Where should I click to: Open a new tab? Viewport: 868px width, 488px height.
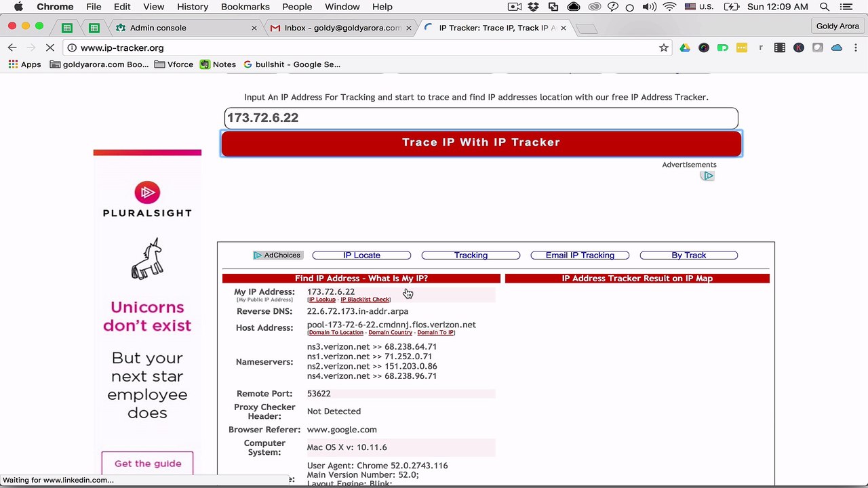click(587, 28)
